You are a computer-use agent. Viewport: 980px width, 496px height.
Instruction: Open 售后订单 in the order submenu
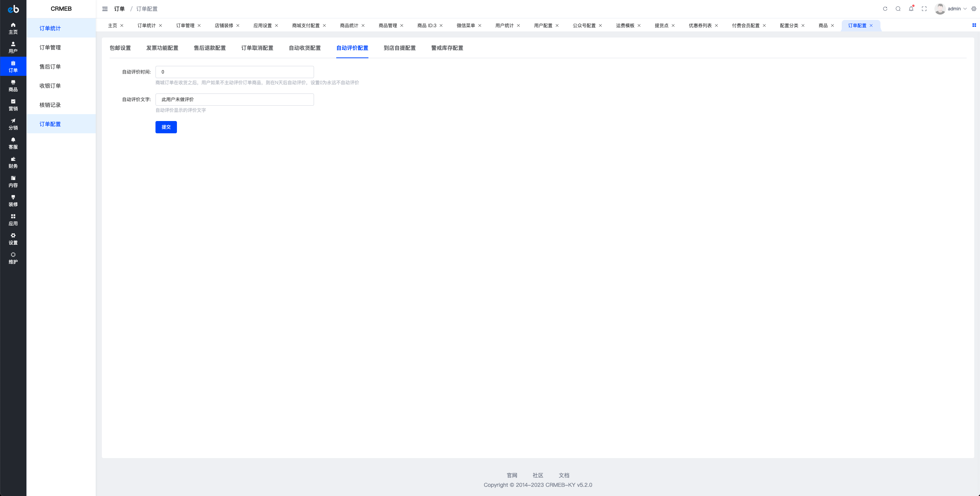[x=50, y=67]
